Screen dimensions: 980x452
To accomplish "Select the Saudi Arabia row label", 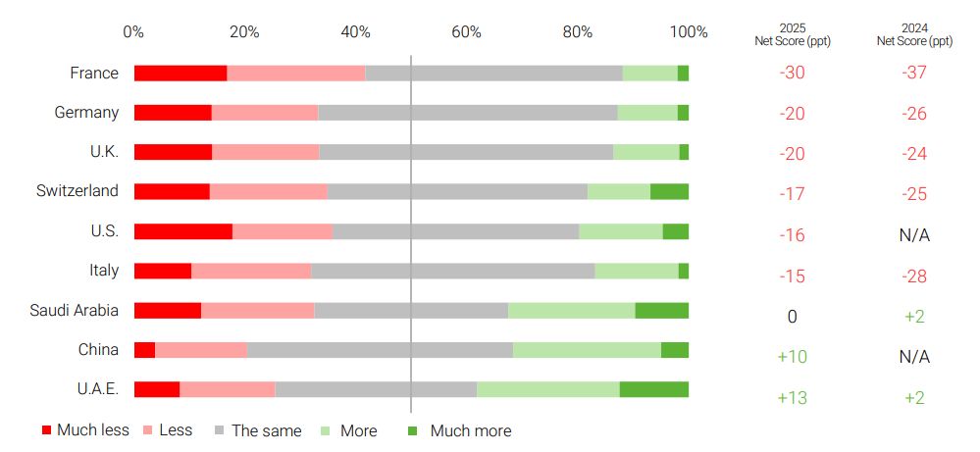I will pyautogui.click(x=75, y=310).
